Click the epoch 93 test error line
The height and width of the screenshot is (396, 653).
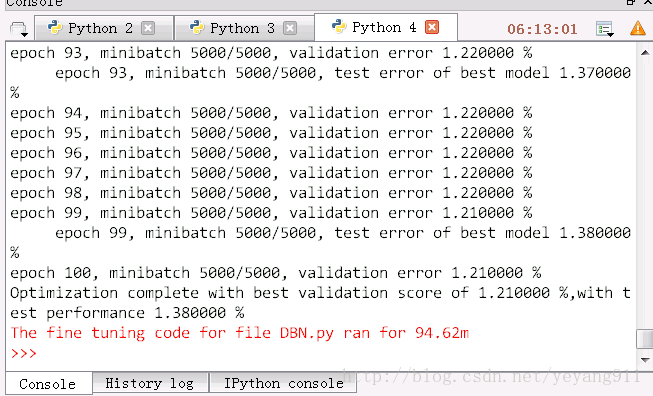pos(342,73)
